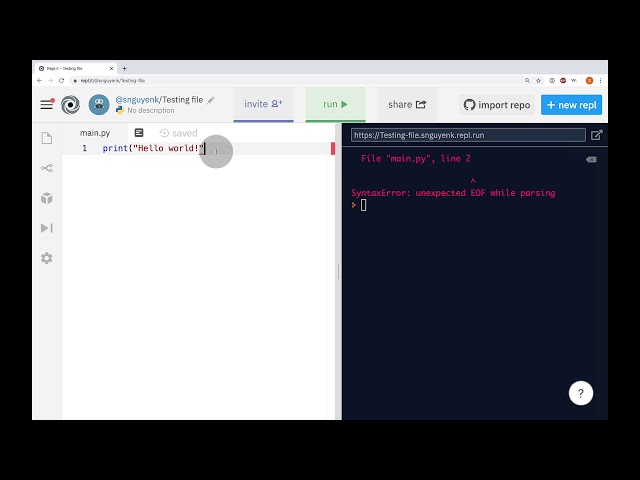Select the Repl.it - Testing file browser tab

tap(76, 69)
